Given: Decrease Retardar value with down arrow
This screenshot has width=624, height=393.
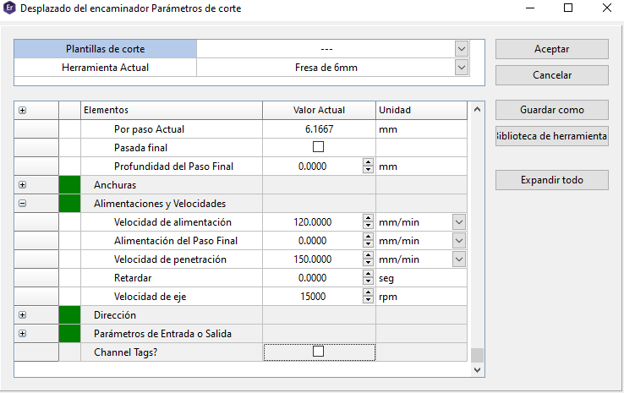Looking at the screenshot, I should (x=368, y=282).
